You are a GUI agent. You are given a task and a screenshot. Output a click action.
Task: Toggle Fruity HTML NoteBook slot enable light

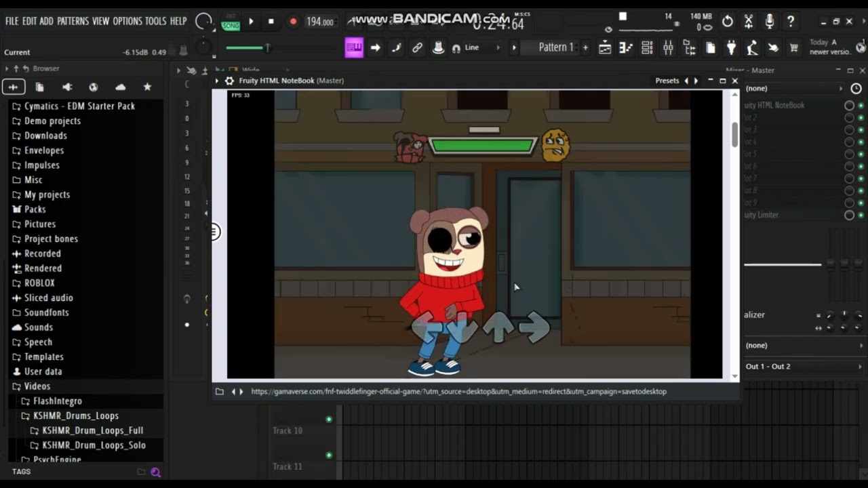861,106
